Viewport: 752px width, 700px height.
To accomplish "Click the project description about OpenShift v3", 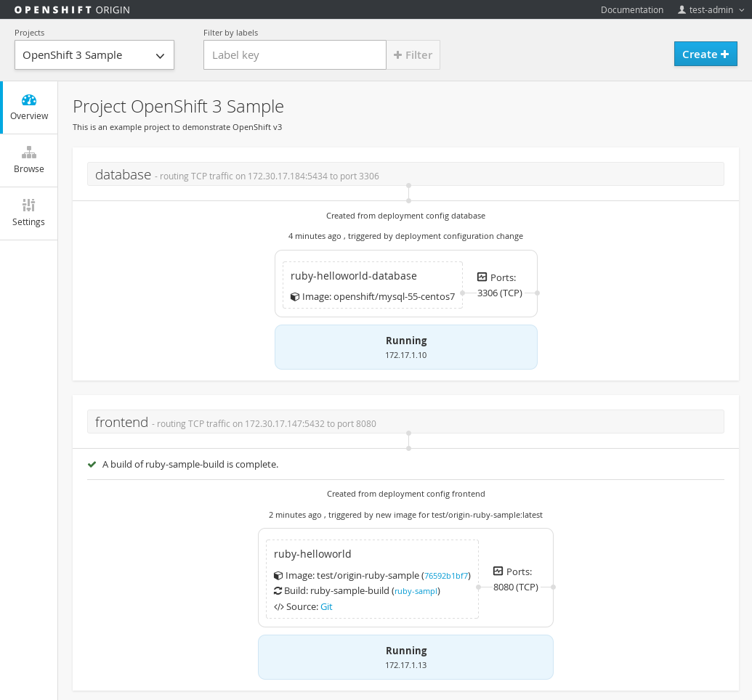I will coord(177,127).
